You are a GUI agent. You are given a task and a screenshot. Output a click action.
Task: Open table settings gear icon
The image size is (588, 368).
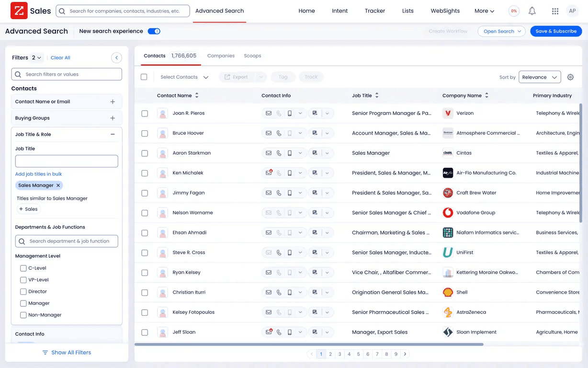(x=570, y=77)
